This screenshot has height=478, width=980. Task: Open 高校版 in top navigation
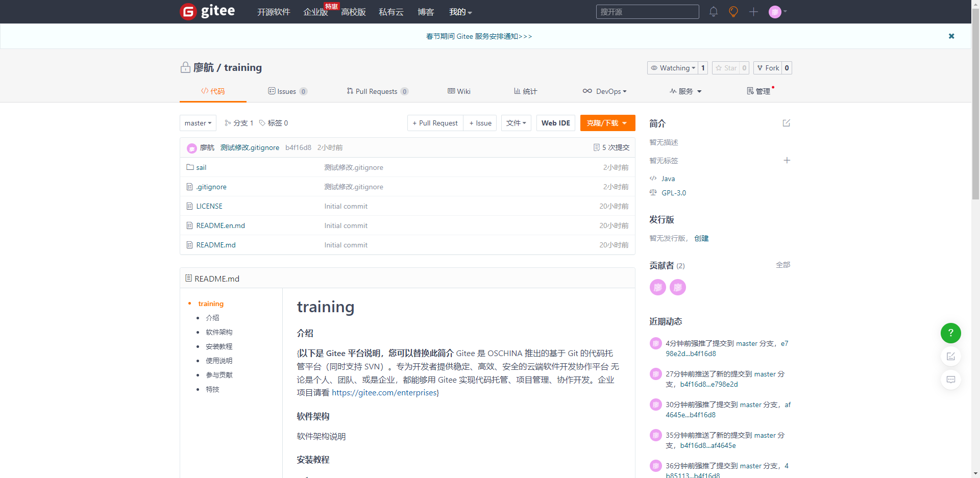coord(353,12)
